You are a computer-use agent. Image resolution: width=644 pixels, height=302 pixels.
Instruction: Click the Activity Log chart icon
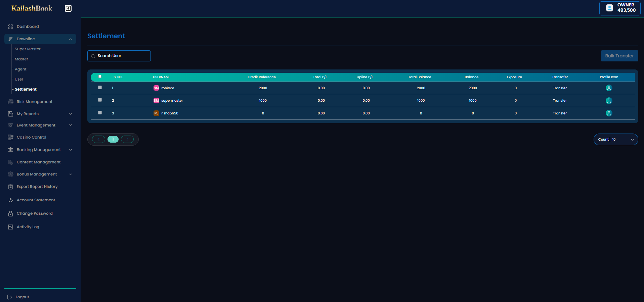[10, 227]
